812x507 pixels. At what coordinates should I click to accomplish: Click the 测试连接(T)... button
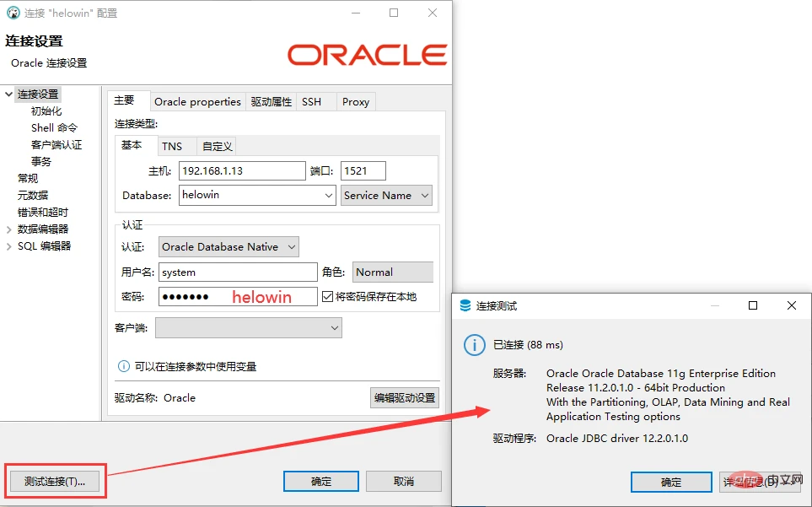pyautogui.click(x=54, y=482)
